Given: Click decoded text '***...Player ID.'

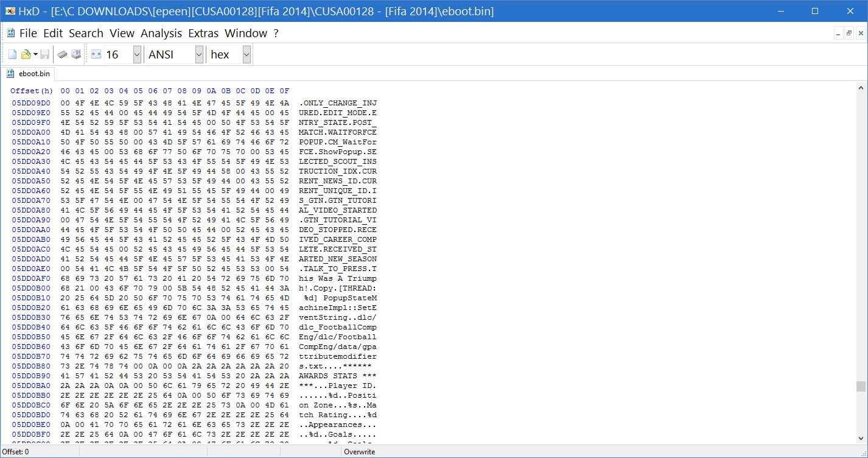Looking at the screenshot, I should [338, 386].
